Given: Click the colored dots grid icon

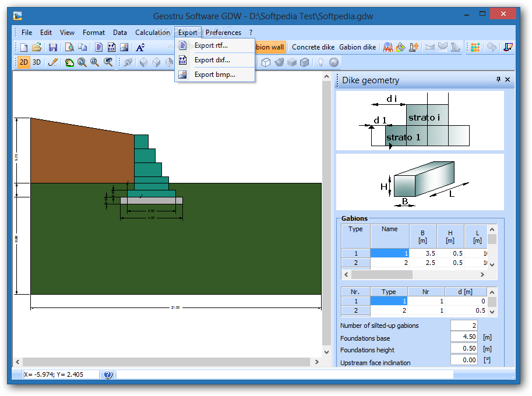Looking at the screenshot, I should click(475, 47).
